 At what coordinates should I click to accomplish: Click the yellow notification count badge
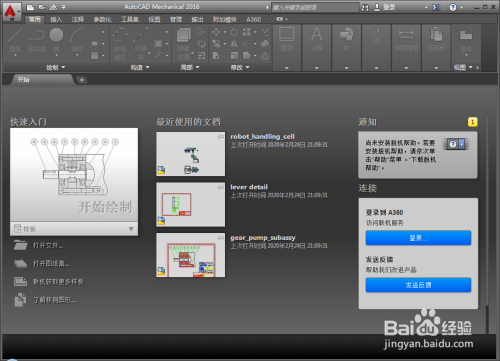472,122
